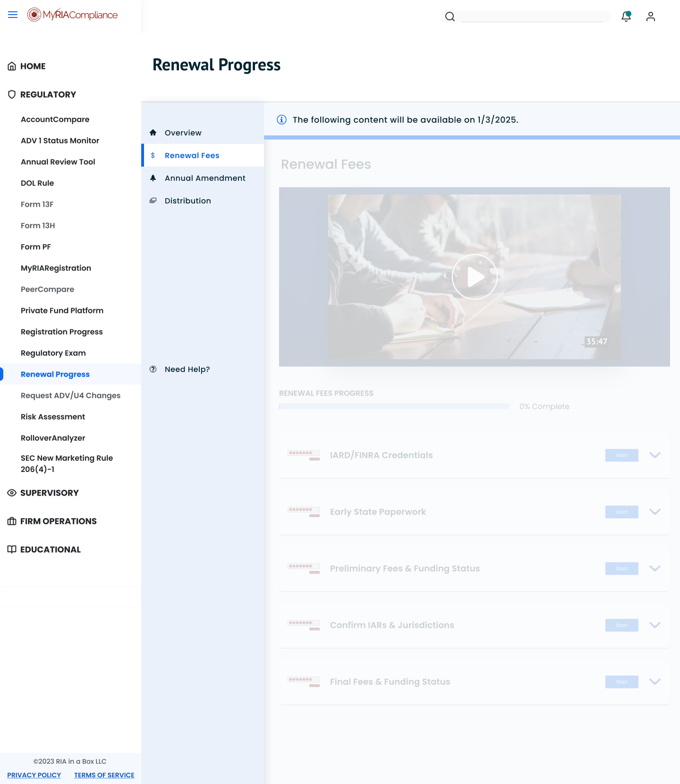Select the Overview tab

click(x=203, y=133)
